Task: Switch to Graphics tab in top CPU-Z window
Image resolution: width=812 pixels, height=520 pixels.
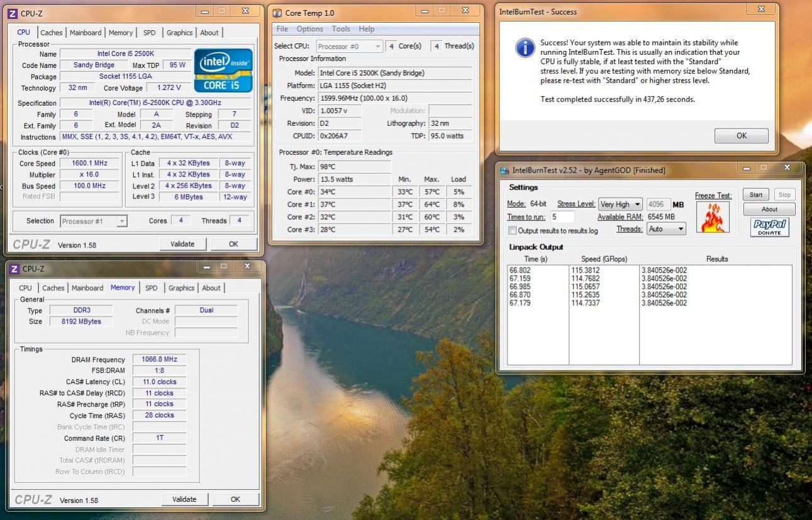Action: 179,33
